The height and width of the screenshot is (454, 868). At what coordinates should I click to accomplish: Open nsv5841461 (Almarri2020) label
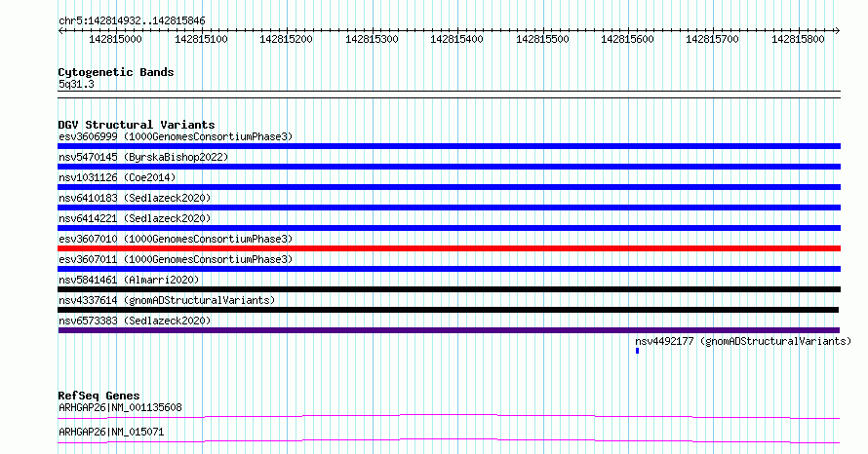pos(129,280)
